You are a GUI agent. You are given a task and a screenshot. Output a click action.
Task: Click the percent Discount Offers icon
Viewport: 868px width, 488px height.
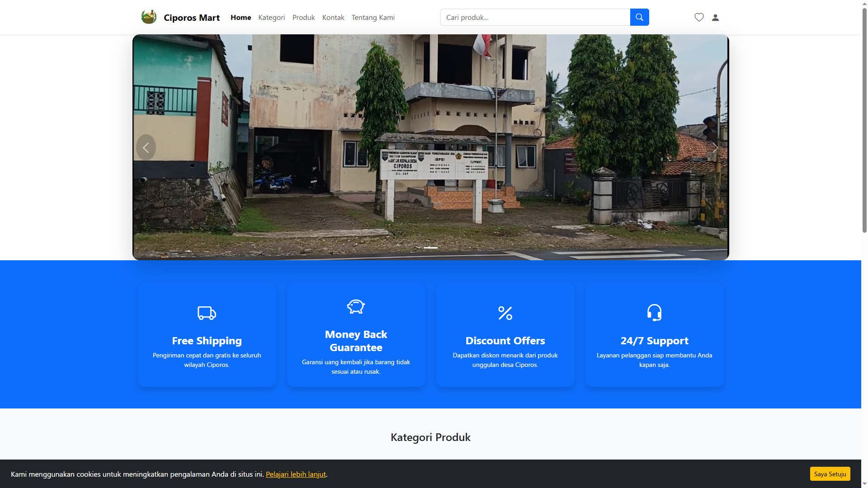click(505, 313)
